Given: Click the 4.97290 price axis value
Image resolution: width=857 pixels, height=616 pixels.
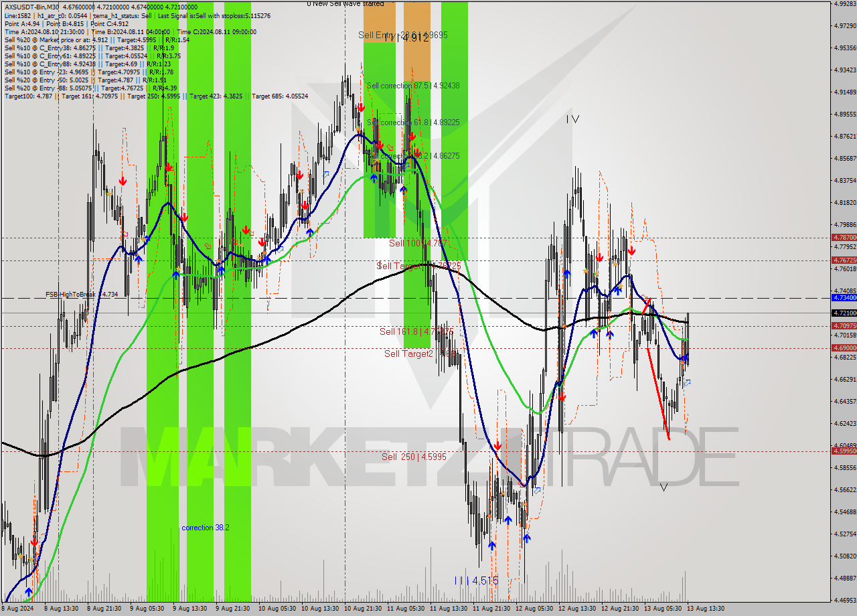Looking at the screenshot, I should pyautogui.click(x=845, y=25).
